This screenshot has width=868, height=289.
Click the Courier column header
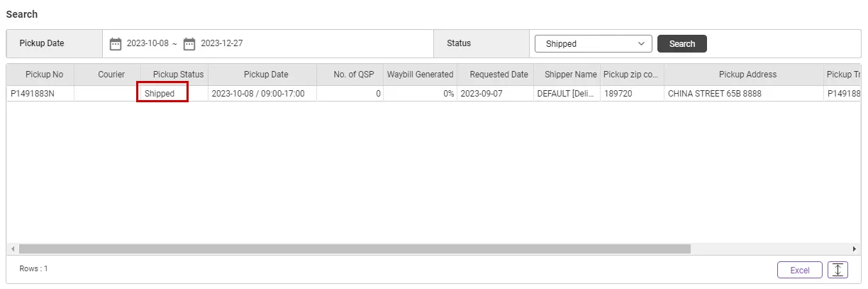tap(111, 75)
